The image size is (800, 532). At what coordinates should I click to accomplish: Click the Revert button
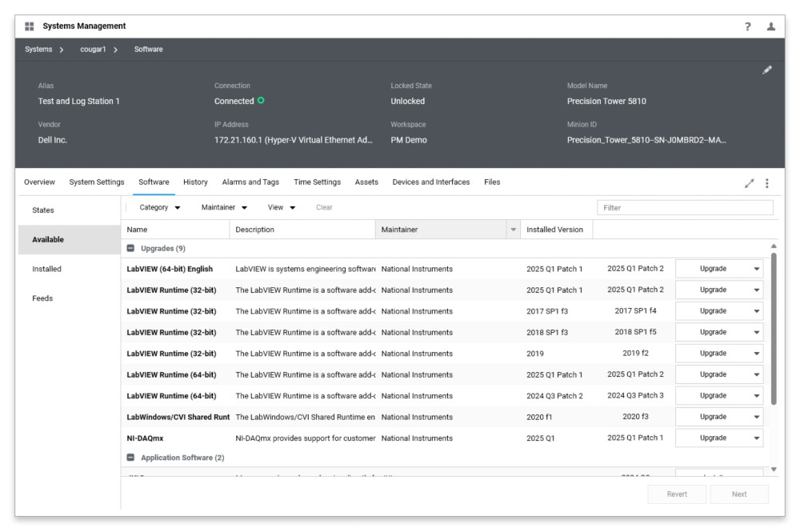677,494
